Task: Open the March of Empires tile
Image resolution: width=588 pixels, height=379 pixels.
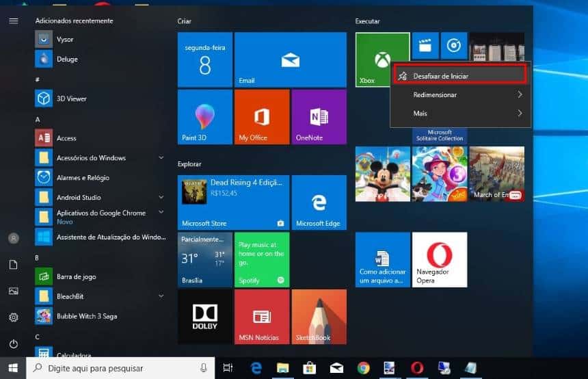Action: (497, 174)
